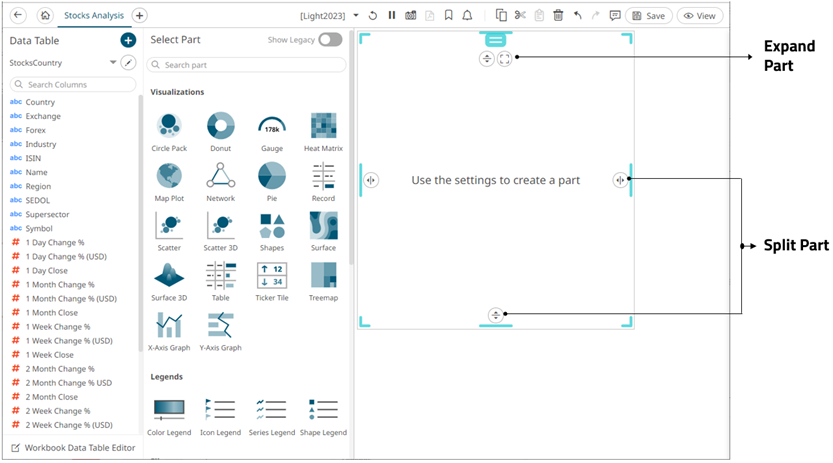Click the data columns list scrollbar

(x=140, y=223)
